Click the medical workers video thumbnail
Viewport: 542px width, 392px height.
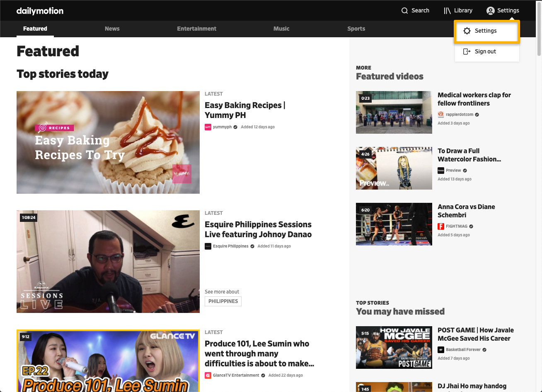[394, 112]
